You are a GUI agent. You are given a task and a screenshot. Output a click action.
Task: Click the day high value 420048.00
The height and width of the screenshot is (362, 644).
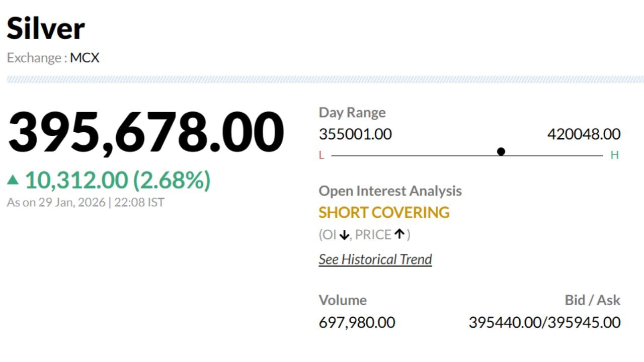click(584, 134)
